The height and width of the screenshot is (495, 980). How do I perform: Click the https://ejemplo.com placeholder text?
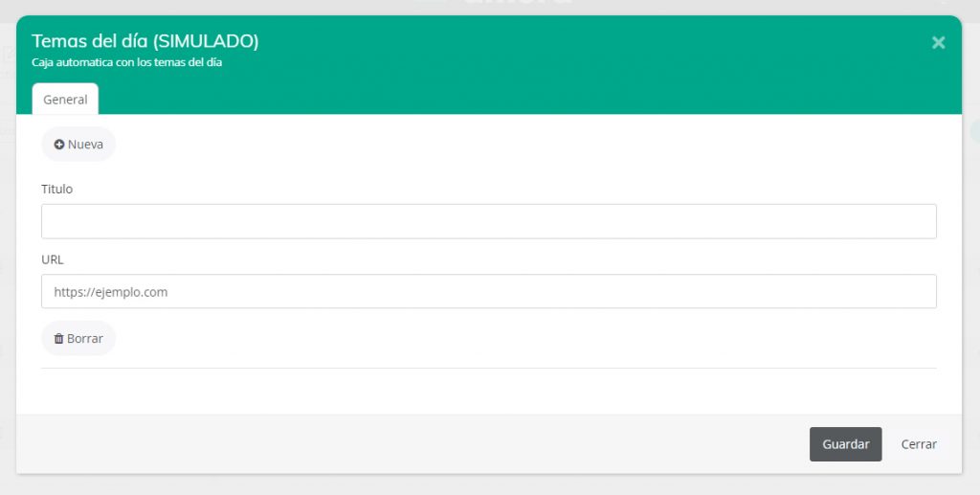111,292
